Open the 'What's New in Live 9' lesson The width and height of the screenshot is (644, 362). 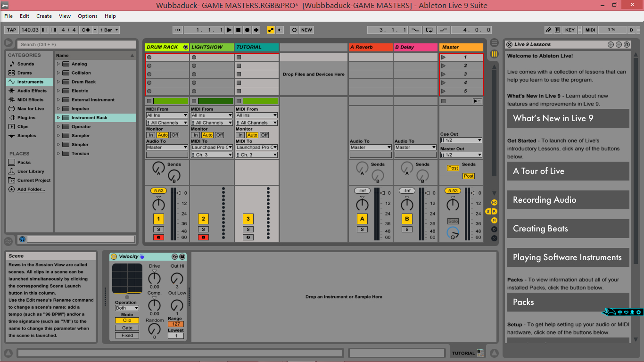[568, 118]
